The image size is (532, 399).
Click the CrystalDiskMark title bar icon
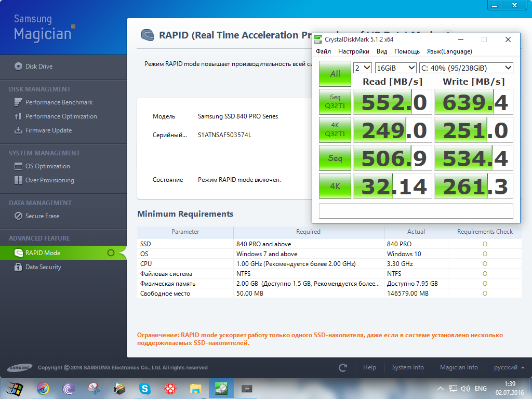pyautogui.click(x=318, y=39)
